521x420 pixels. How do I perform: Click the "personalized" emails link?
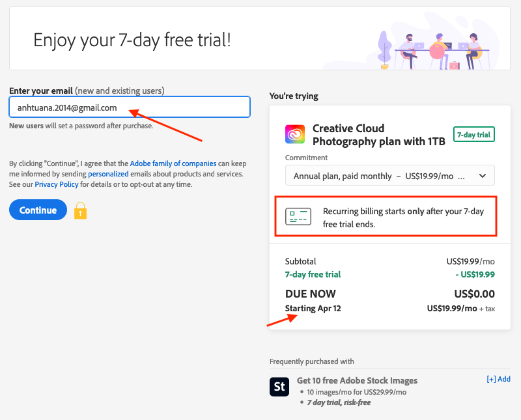pos(108,174)
